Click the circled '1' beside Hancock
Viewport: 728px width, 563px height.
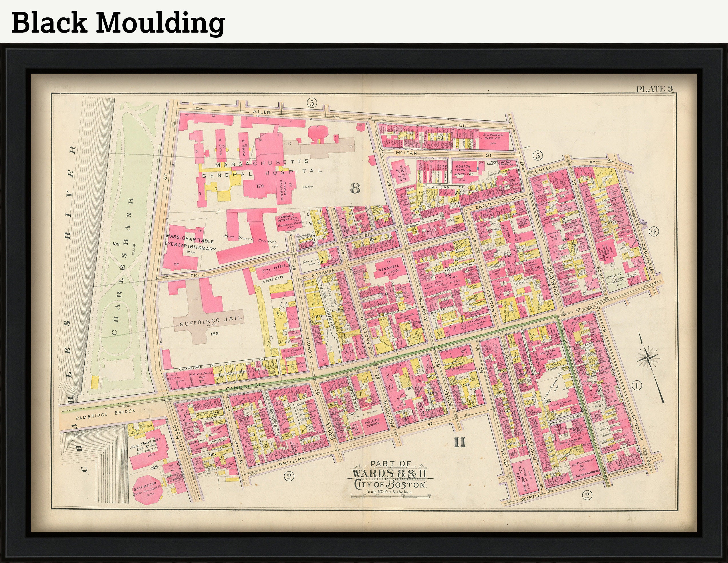(636, 386)
